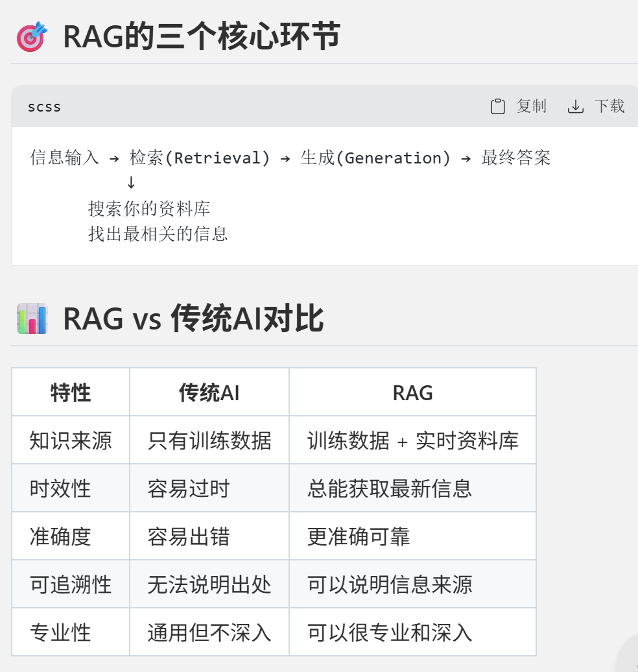
Task: Click the 可以很专业和深入 cell
Action: [412, 632]
